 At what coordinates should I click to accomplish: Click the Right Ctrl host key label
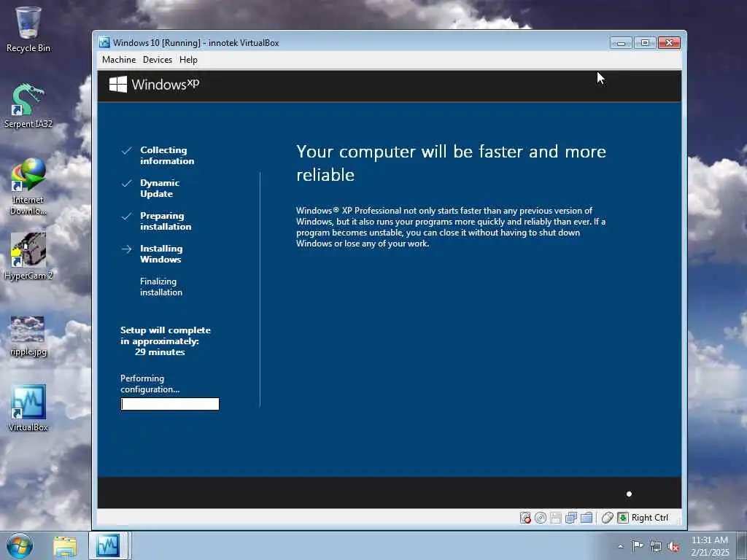tap(650, 518)
